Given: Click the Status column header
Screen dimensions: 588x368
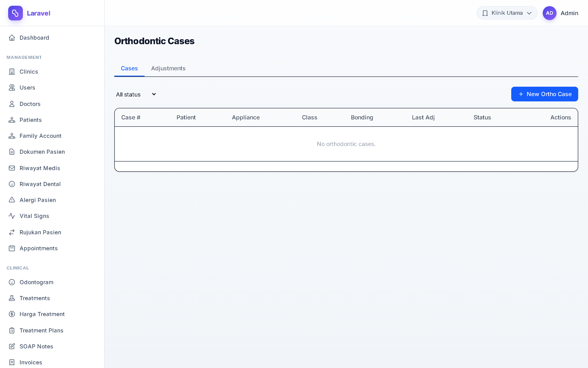Looking at the screenshot, I should (482, 118).
